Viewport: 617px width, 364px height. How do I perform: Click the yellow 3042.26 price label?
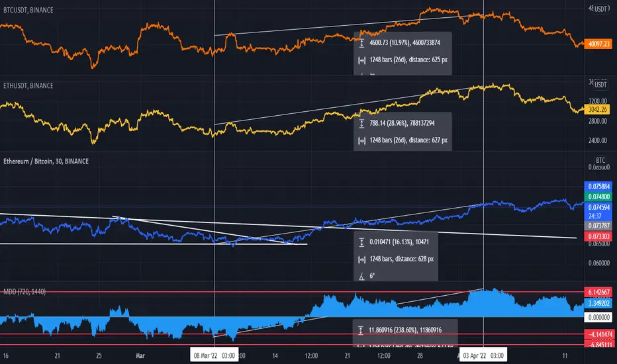pyautogui.click(x=597, y=109)
